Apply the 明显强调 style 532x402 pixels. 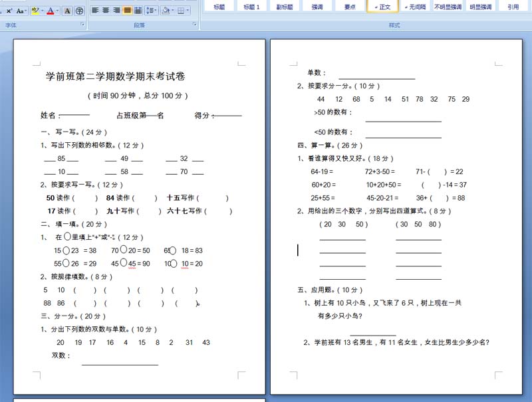point(480,7)
